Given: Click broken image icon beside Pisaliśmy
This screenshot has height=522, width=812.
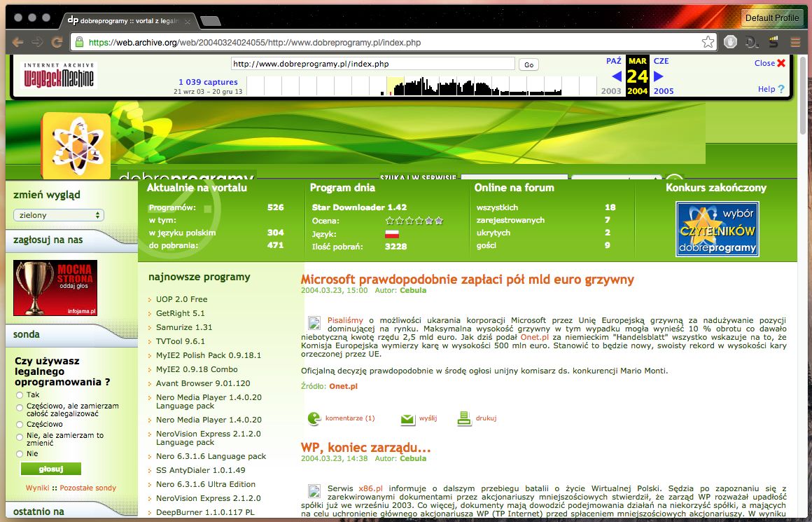Looking at the screenshot, I should (314, 322).
